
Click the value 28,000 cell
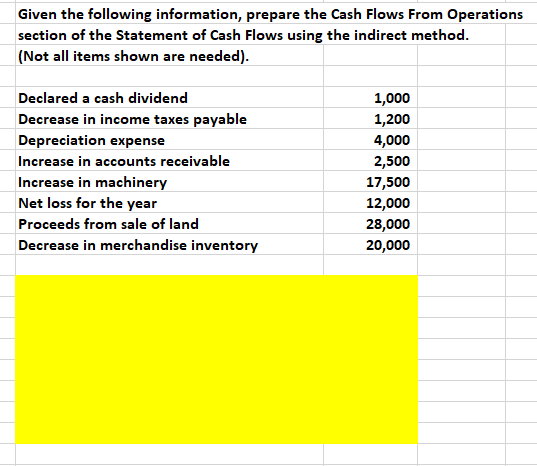tap(370, 224)
